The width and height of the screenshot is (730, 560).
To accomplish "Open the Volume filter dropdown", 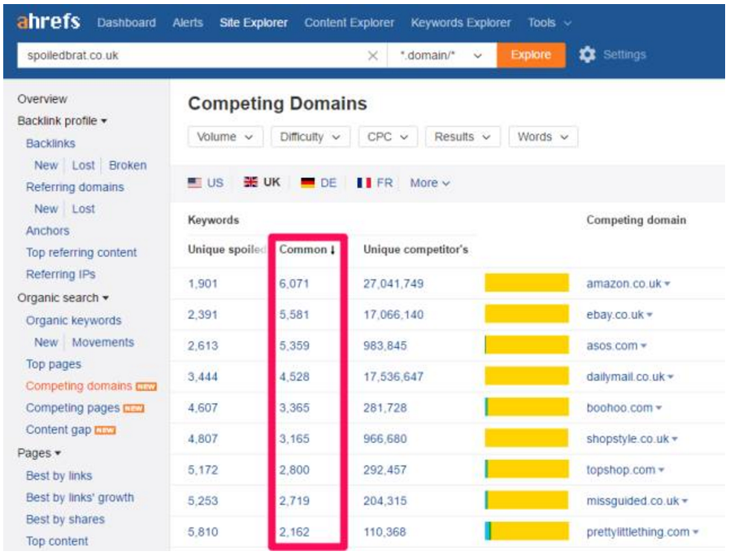I will tap(225, 137).
